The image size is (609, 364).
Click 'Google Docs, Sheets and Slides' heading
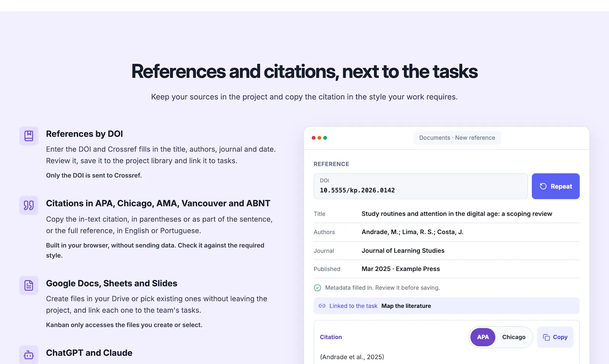coord(112,283)
